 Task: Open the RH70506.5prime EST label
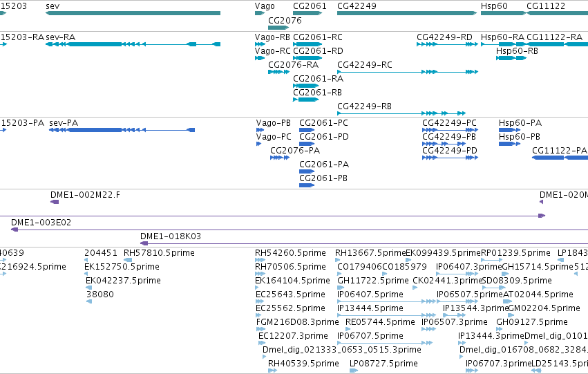click(290, 267)
